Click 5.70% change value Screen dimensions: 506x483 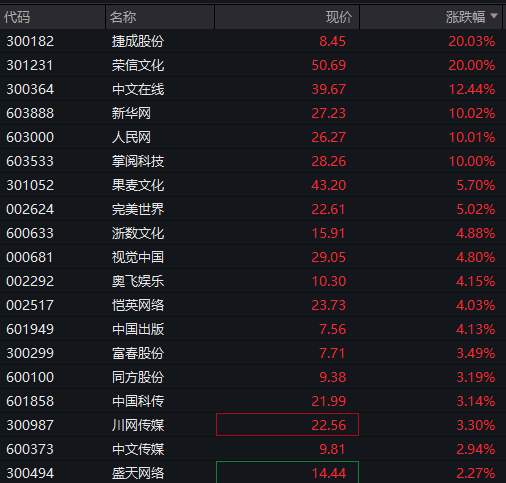click(x=476, y=185)
